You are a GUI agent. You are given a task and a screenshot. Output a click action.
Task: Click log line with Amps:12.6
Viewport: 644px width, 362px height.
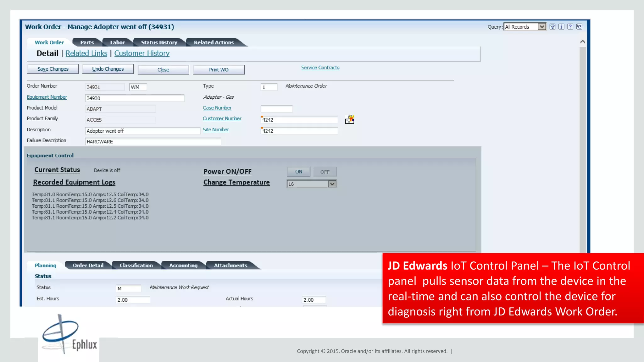point(90,200)
